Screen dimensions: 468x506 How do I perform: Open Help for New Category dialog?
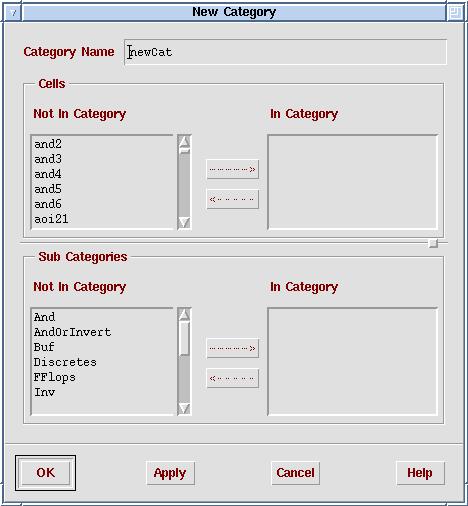click(420, 473)
